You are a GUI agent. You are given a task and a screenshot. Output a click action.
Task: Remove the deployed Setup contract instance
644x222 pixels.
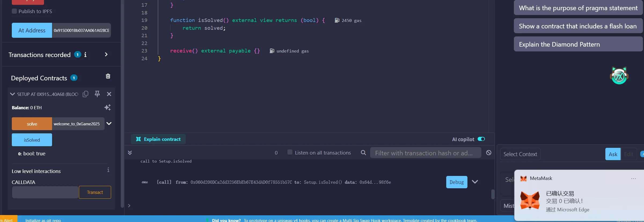tap(109, 94)
